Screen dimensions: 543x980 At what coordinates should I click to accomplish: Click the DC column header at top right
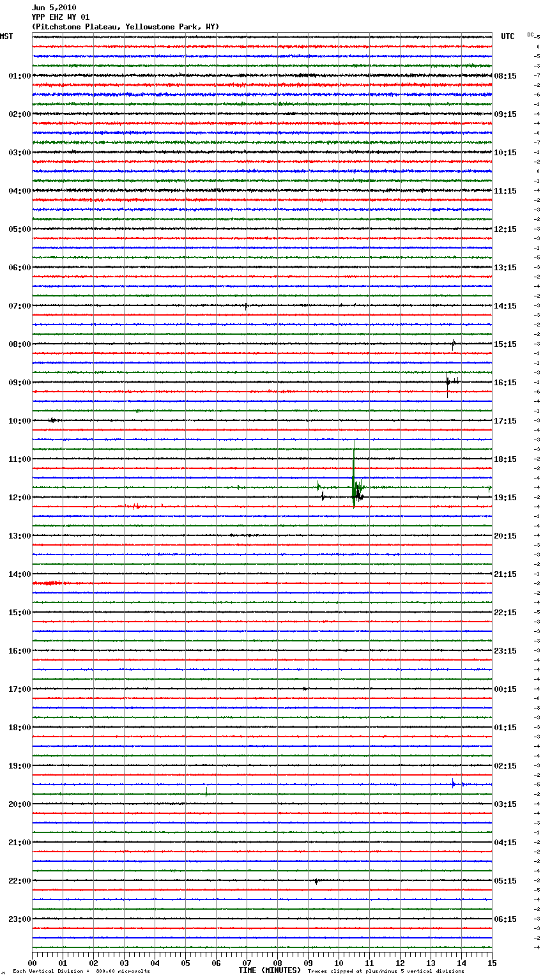530,34
